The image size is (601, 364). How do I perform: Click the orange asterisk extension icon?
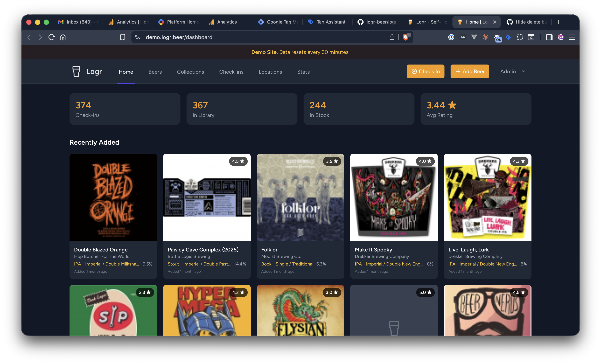tap(485, 37)
